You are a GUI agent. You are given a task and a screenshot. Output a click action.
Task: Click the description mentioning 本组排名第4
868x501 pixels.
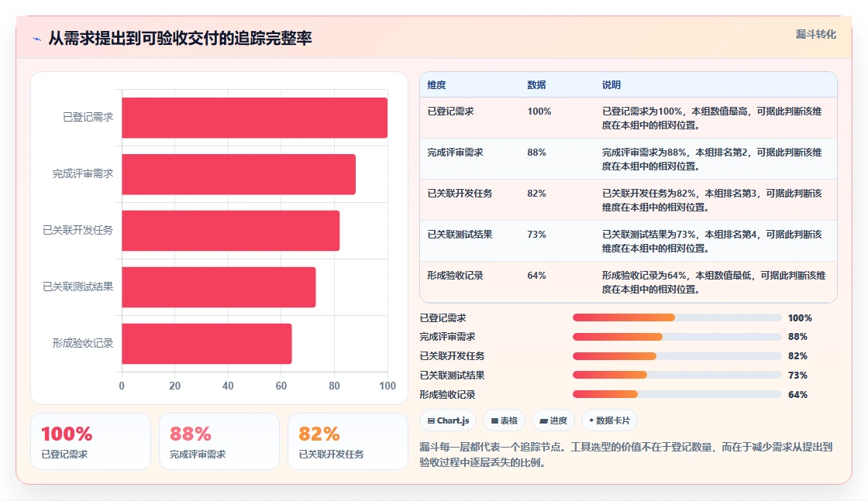[712, 241]
